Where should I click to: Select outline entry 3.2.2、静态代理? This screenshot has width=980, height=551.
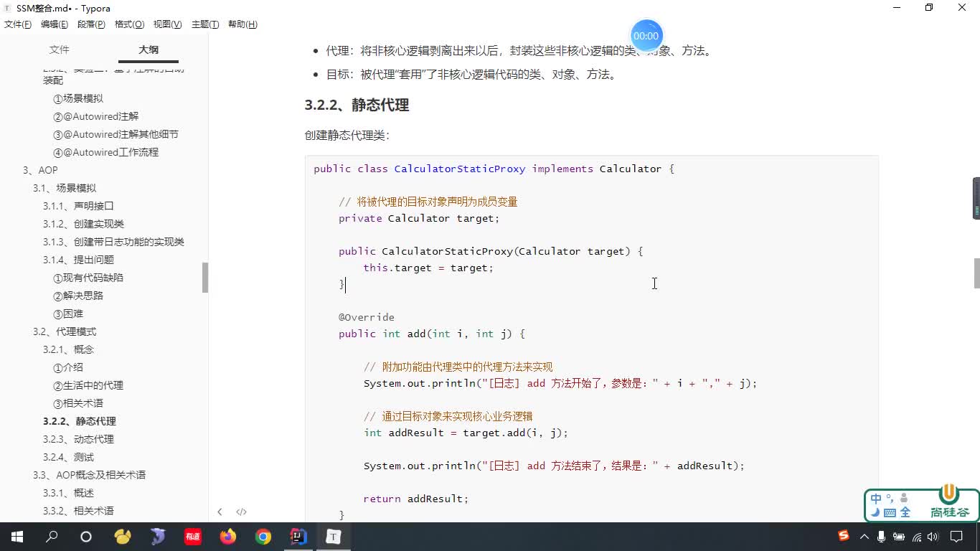click(x=80, y=421)
